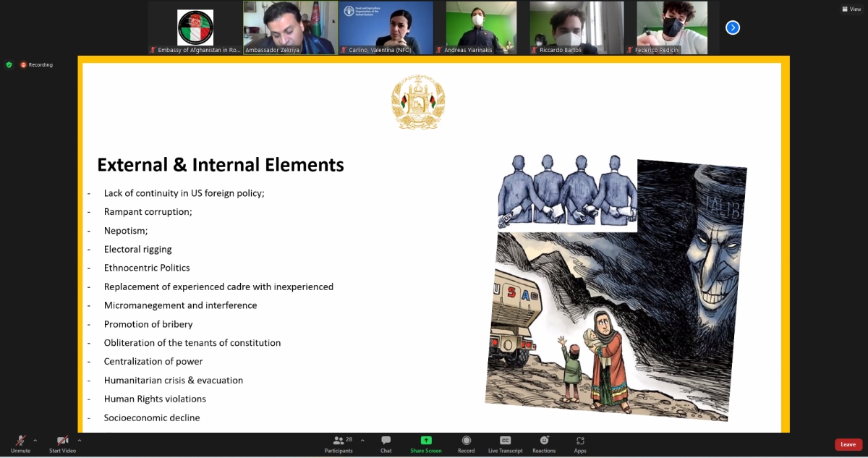Viewport: 868px width, 458px height.
Task: Click the Electoral rigging bullet
Action: point(138,249)
